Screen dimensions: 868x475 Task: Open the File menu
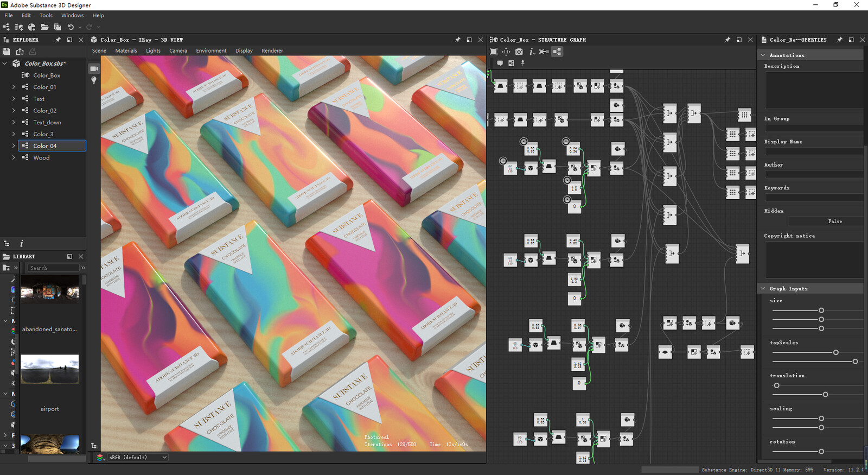pos(9,15)
